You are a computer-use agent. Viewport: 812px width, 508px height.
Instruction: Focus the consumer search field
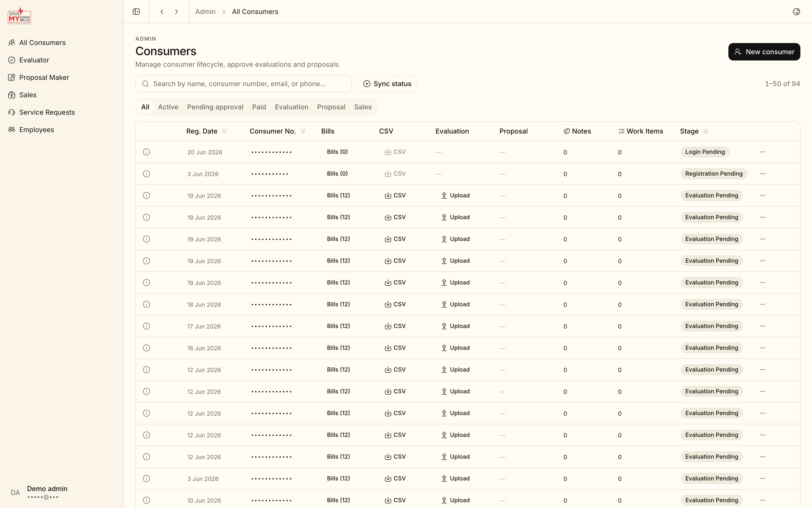pos(243,84)
